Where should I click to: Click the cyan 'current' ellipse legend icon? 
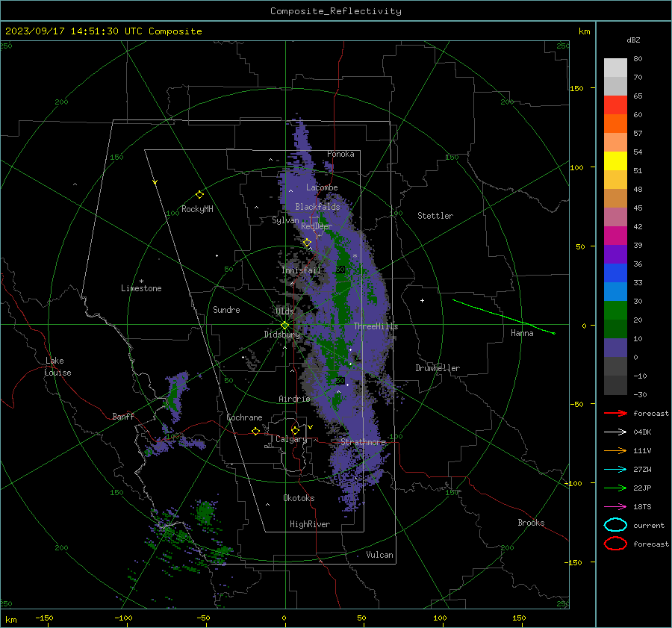pos(615,525)
